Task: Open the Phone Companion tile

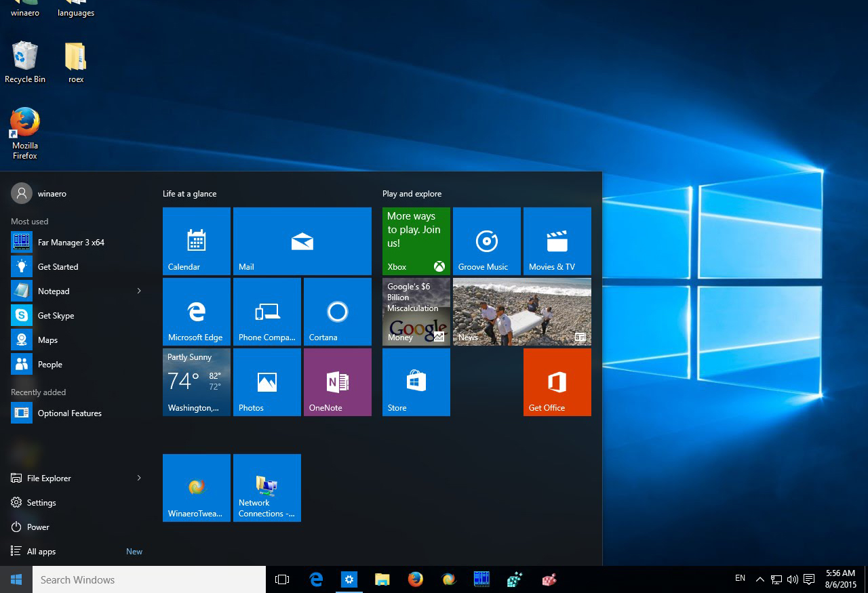Action: coord(267,312)
